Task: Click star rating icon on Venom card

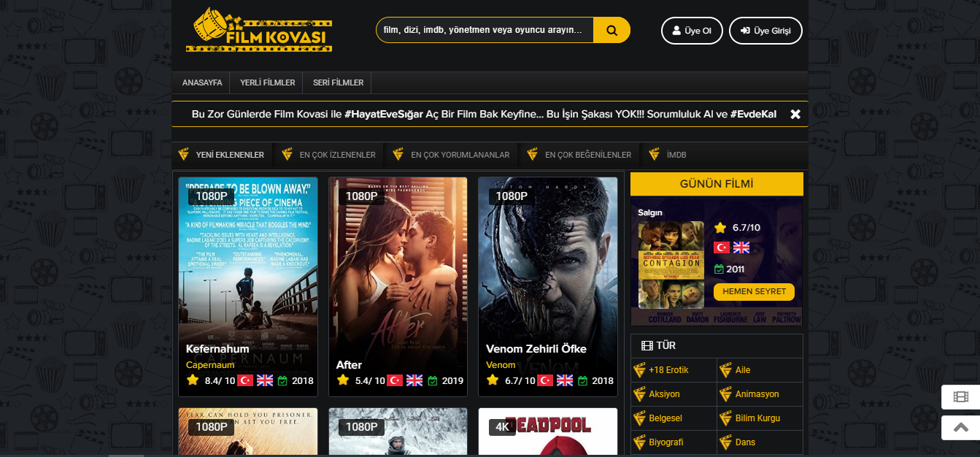Action: (493, 380)
